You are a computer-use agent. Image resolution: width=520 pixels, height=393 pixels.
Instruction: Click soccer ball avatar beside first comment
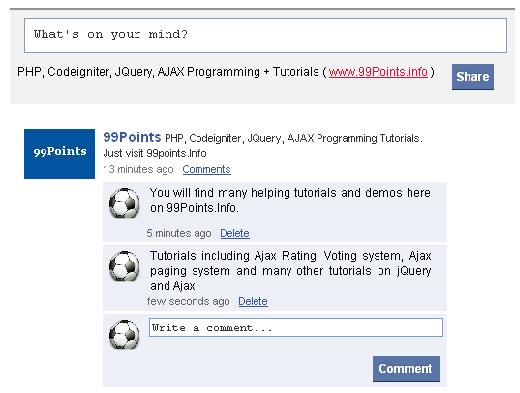(124, 203)
